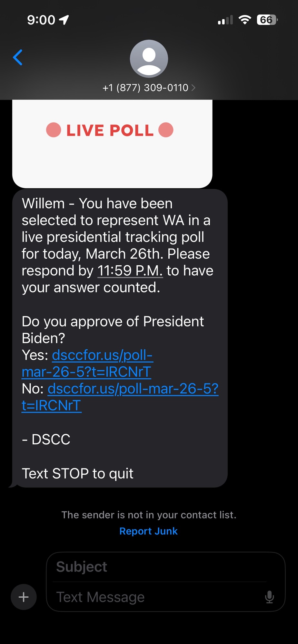Tap the gray contact avatar icon
The width and height of the screenshot is (298, 644).
[149, 59]
